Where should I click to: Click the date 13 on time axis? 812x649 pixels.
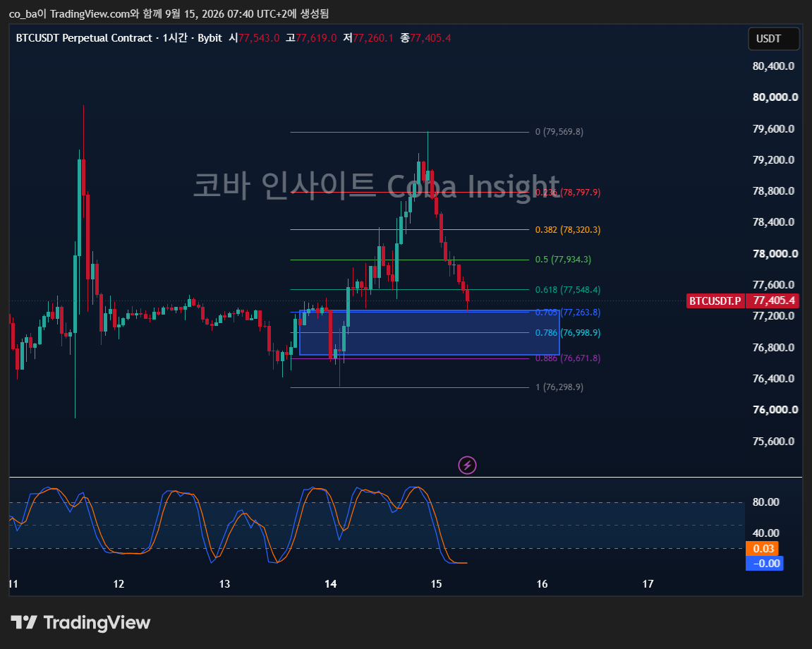click(x=224, y=583)
